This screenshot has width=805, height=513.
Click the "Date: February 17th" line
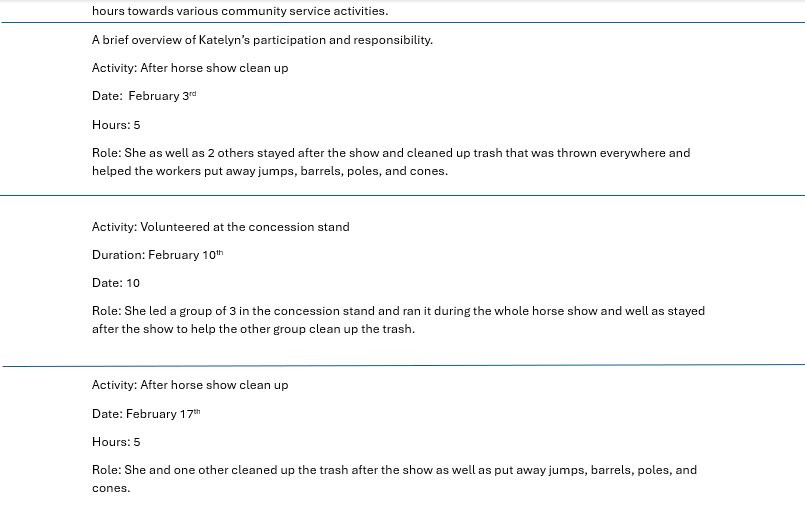coord(146,414)
